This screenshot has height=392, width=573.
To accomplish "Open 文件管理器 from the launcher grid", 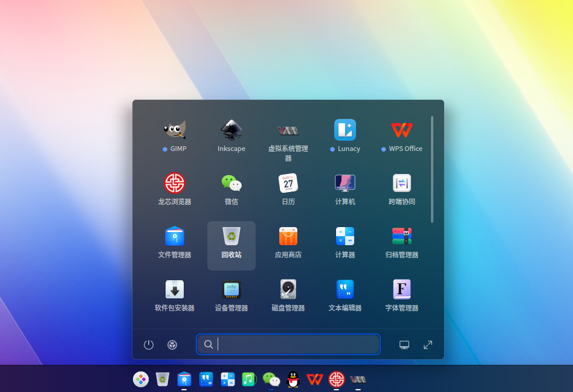I will coord(175,242).
